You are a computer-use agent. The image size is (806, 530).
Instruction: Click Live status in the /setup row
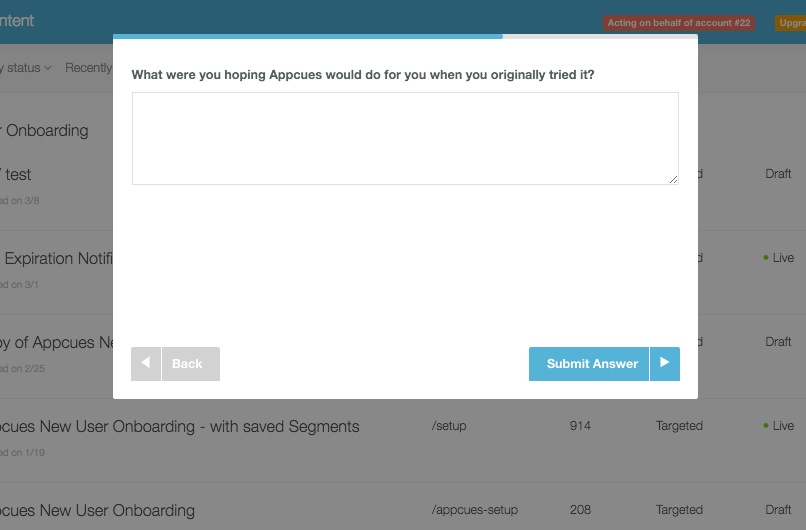[x=779, y=426]
